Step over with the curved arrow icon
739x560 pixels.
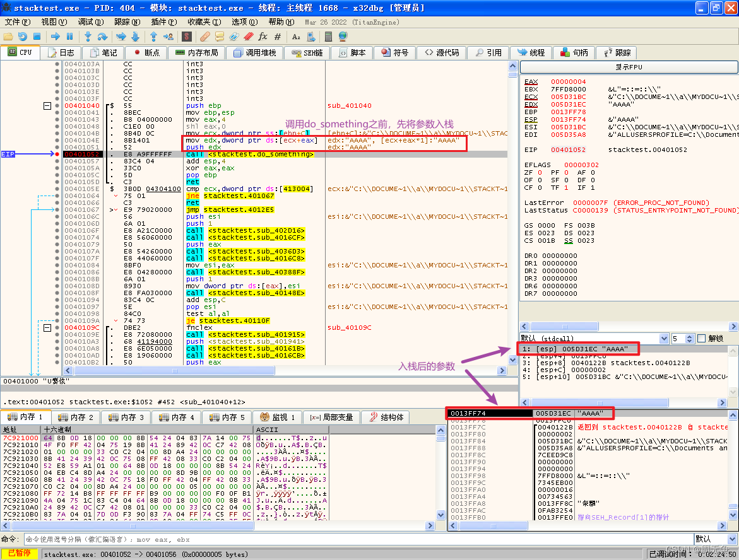click(x=102, y=37)
